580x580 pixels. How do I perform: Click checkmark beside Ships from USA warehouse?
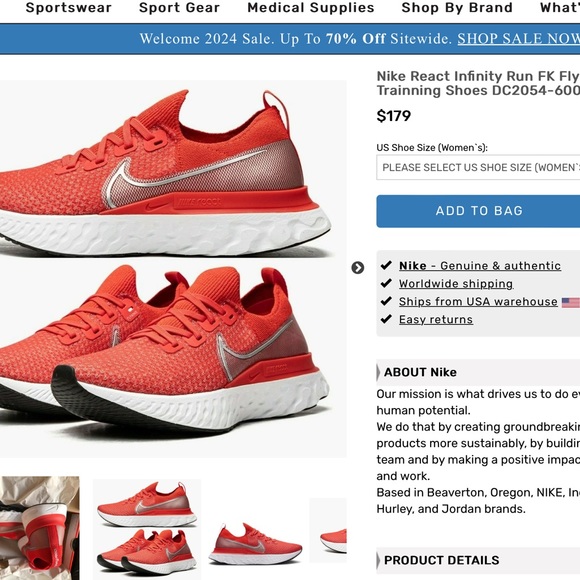[x=386, y=301]
